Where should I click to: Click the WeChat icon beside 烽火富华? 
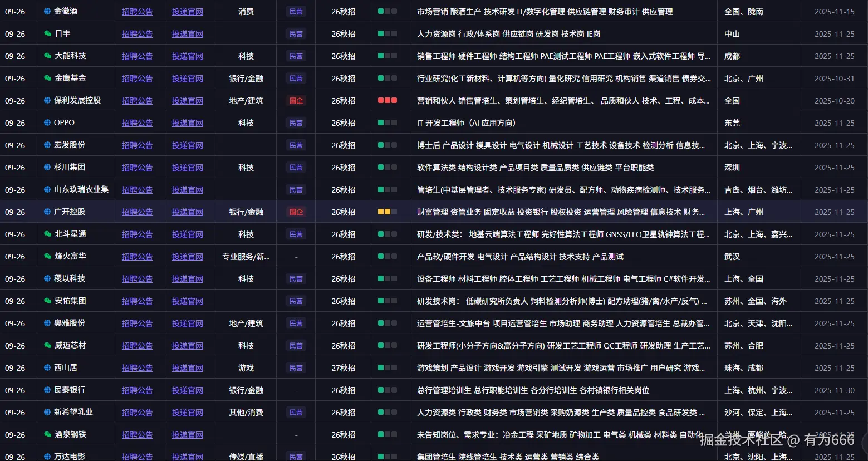pos(48,256)
